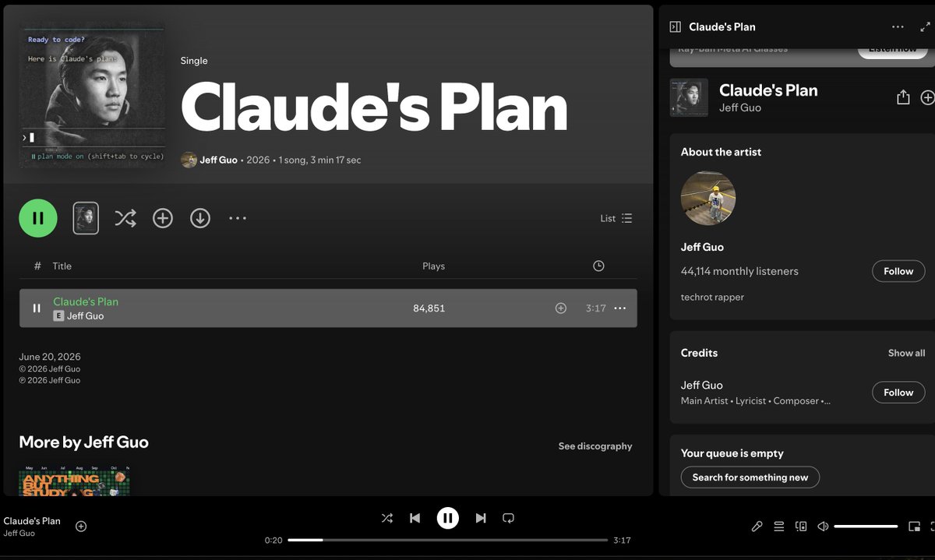Viewport: 935px width, 560px height.
Task: Pause the Claude's Plan track row
Action: (x=37, y=308)
